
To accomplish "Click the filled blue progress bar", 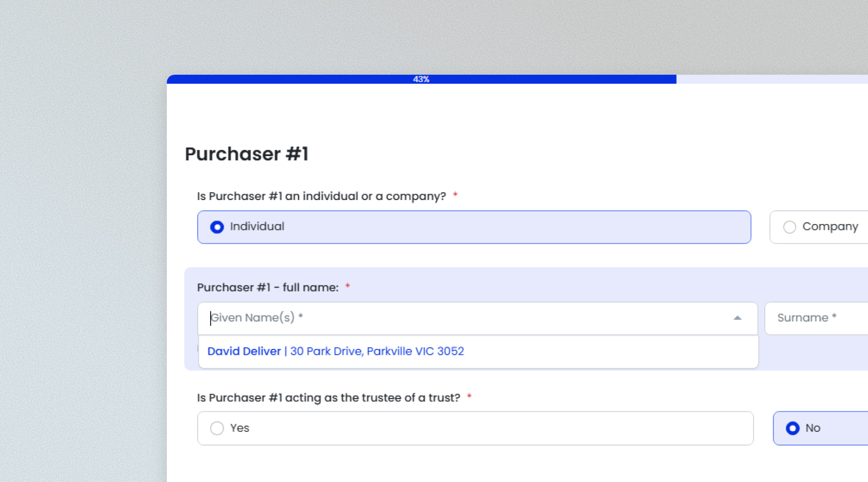I will [289, 80].
